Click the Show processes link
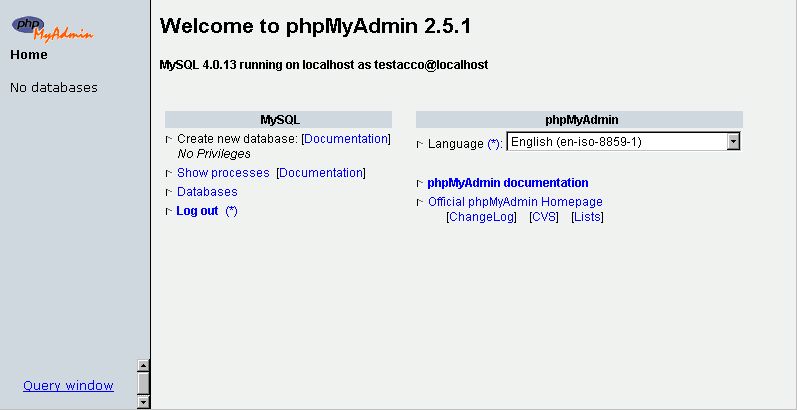The height and width of the screenshot is (410, 797). [x=223, y=173]
